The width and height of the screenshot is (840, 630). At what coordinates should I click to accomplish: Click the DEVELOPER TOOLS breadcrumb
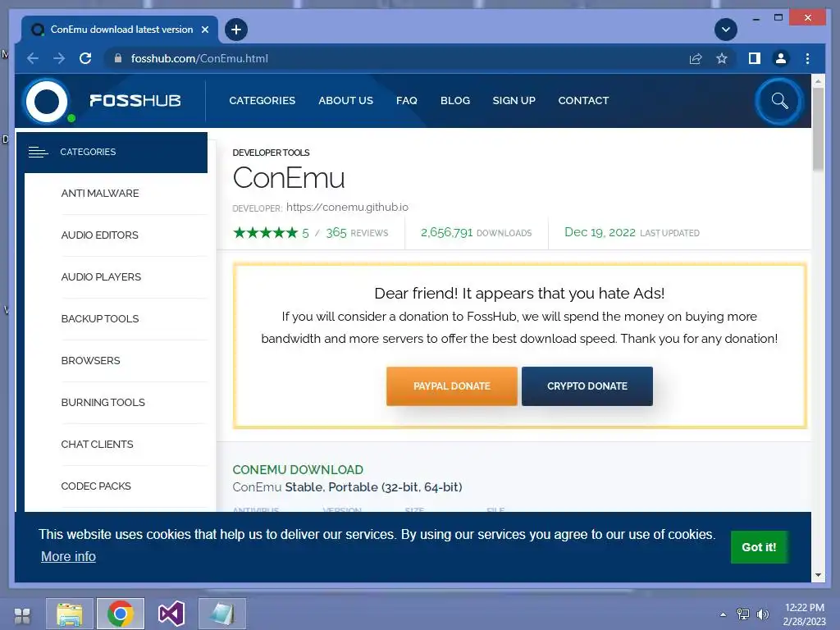coord(271,153)
